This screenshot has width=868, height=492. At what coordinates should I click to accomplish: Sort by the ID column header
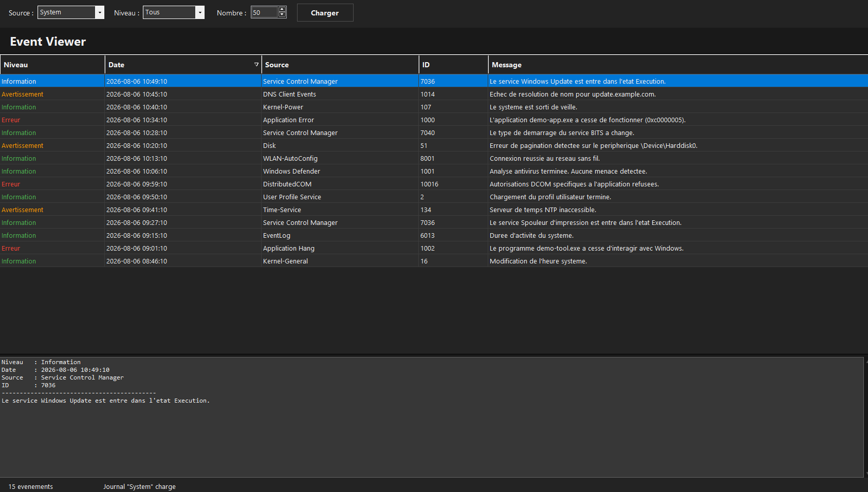pyautogui.click(x=453, y=65)
